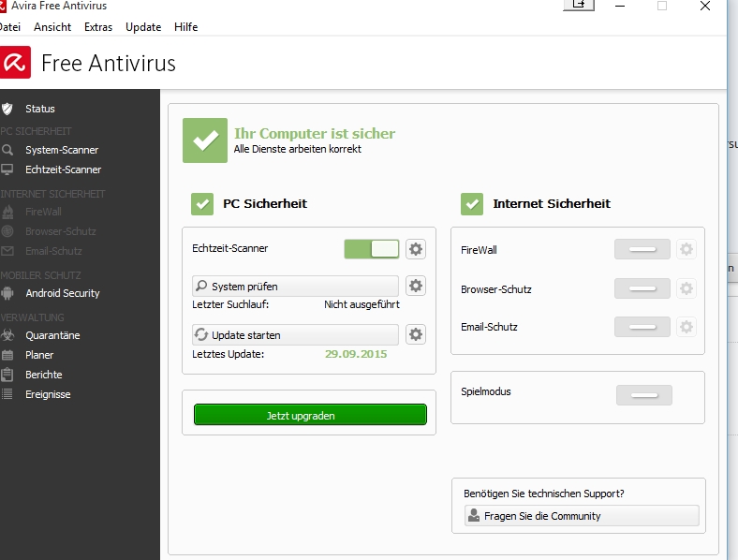
Task: Open settings gear for Echtzeit-Scanner
Action: tap(416, 248)
